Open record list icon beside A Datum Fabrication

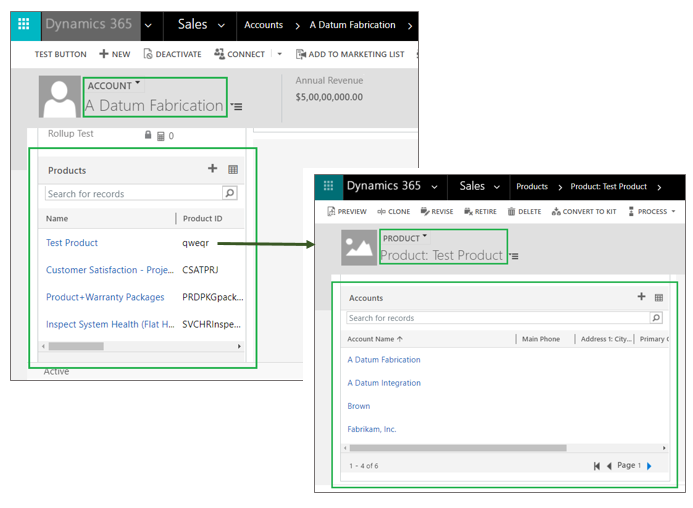coord(236,107)
